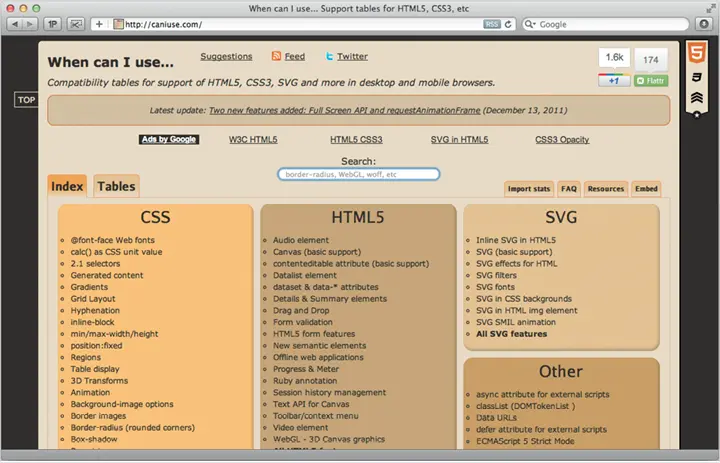Focus the caniuse.com address bar

pyautogui.click(x=303, y=24)
